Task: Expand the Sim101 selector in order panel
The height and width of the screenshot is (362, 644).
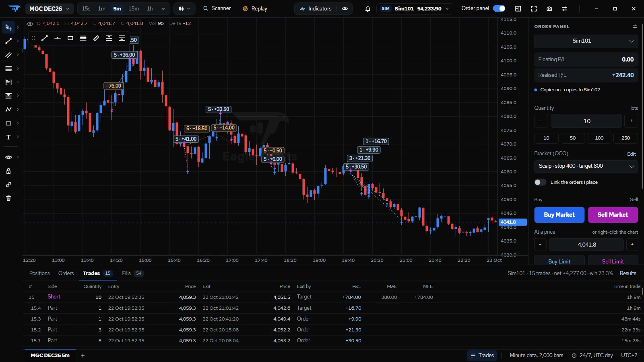Action: click(x=586, y=41)
